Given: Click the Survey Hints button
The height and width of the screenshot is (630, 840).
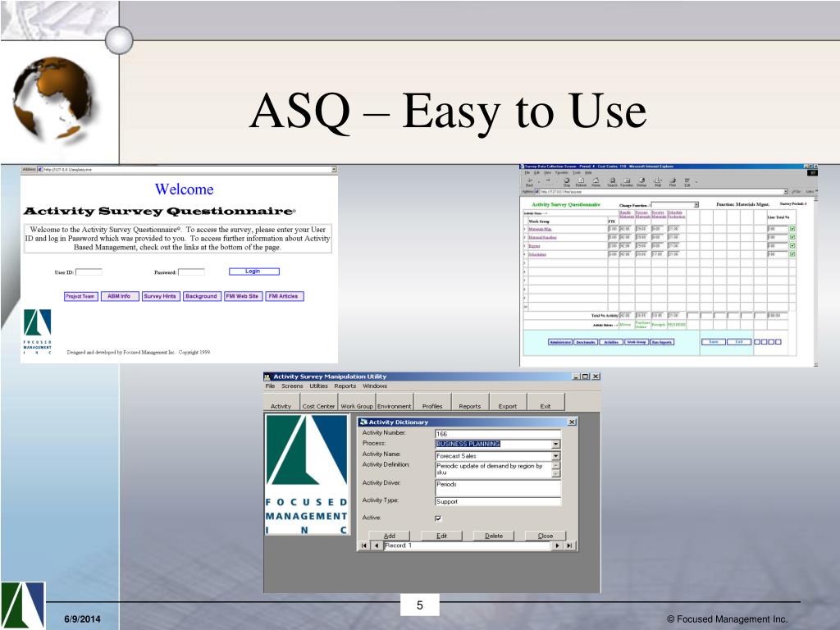Looking at the screenshot, I should pyautogui.click(x=160, y=296).
